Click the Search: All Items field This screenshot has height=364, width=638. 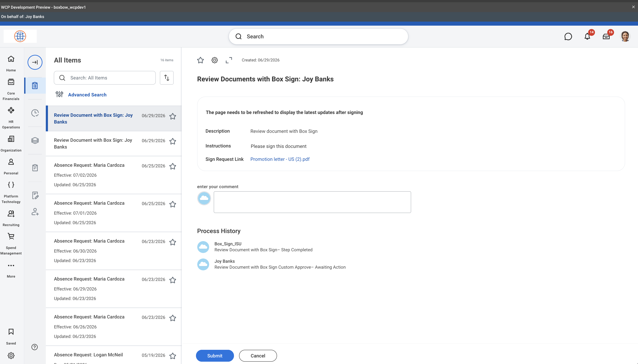pyautogui.click(x=105, y=78)
